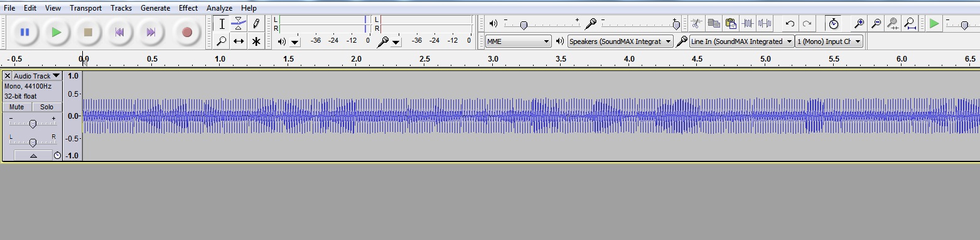Screen dimensions: 980x240
Task: Click the Fit Project zoom icon
Action: 910,24
